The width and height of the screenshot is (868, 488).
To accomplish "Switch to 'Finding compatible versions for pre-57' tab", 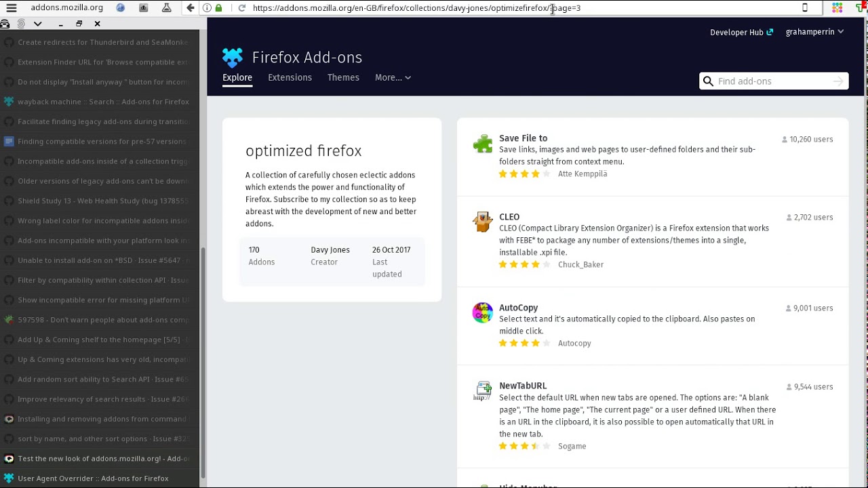I will [99, 141].
